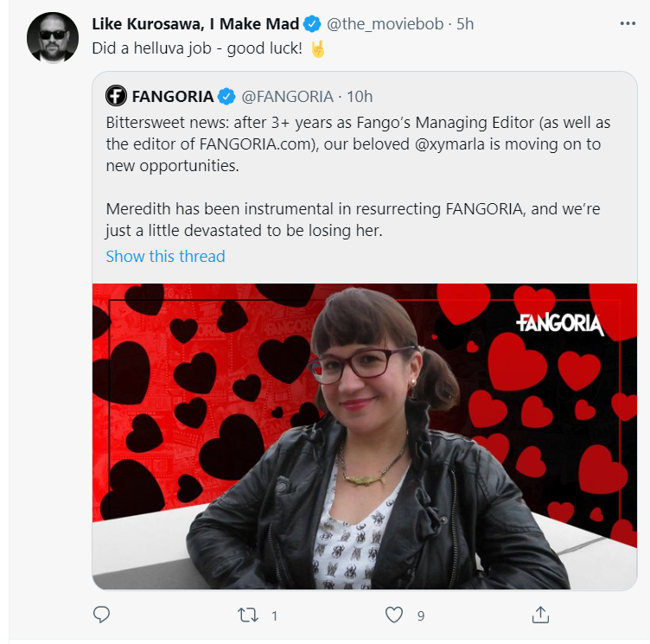Click the retweet count number 1
The height and width of the screenshot is (644, 650).
click(274, 615)
